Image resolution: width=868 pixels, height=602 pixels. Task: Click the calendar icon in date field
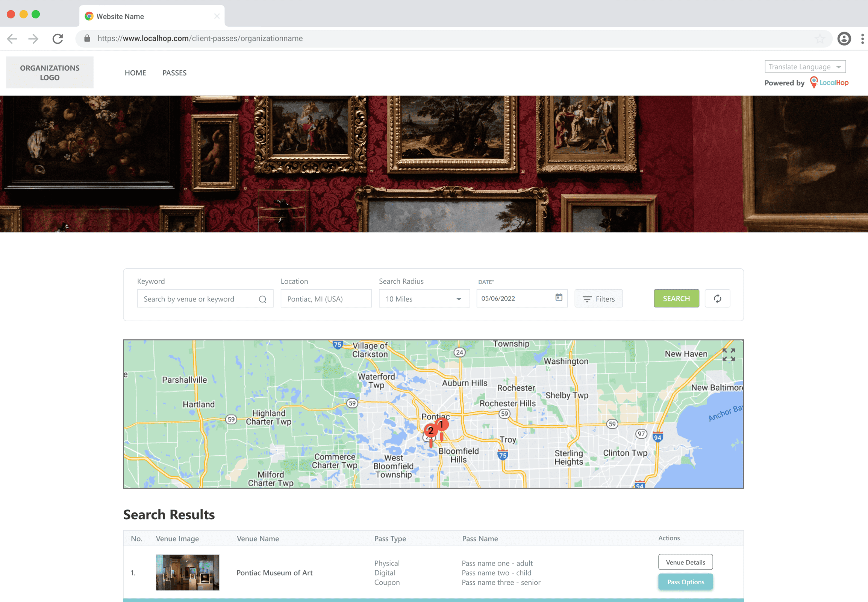559,298
